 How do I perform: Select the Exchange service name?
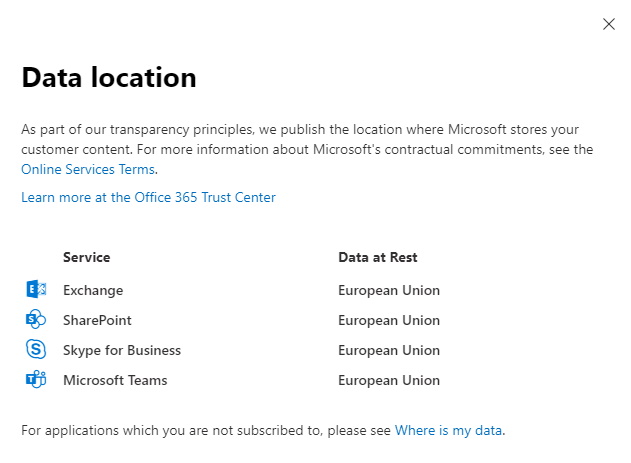pos(93,290)
